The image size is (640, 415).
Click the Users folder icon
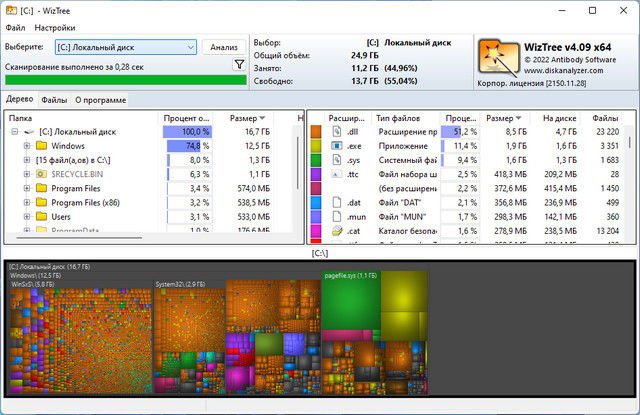(42, 216)
